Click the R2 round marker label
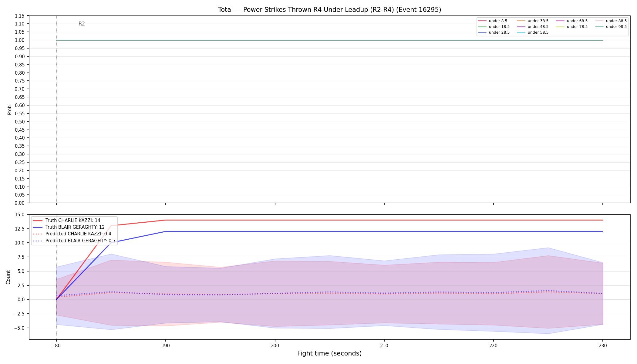 [x=82, y=24]
